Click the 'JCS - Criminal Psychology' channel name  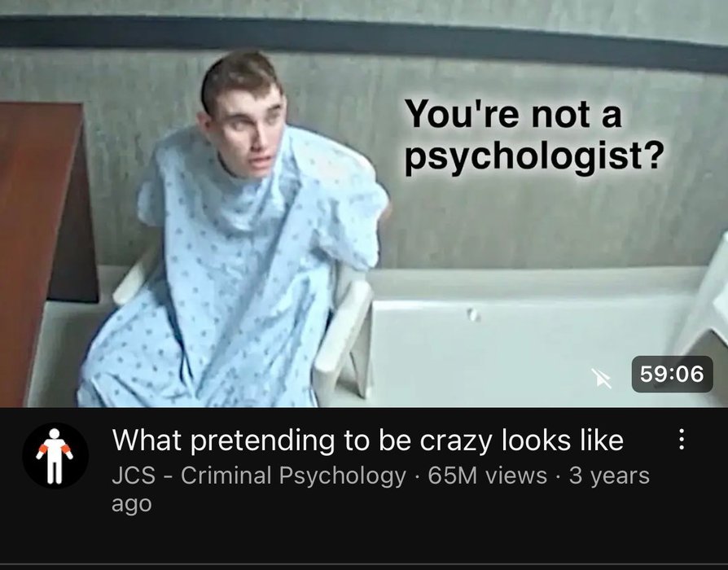[x=259, y=476]
